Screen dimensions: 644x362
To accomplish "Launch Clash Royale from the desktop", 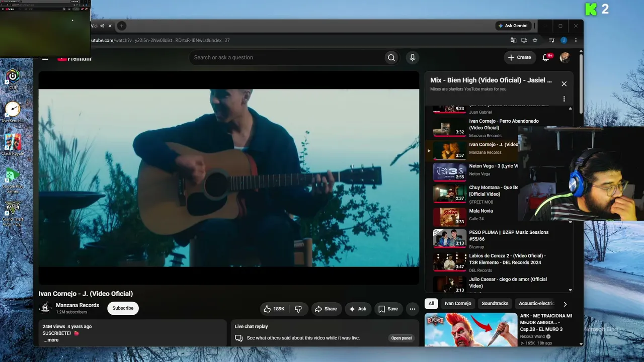I will [13, 145].
